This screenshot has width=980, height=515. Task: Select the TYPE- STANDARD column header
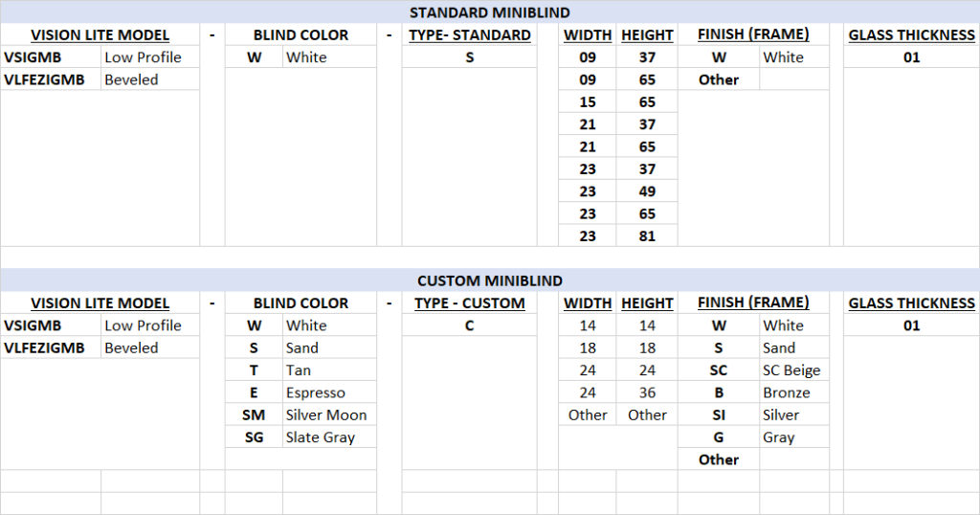[469, 35]
